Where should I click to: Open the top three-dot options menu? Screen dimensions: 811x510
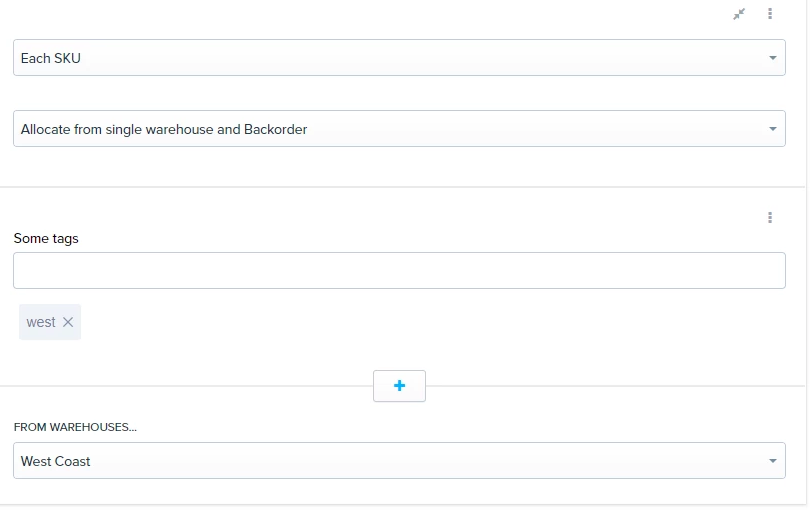click(x=770, y=14)
